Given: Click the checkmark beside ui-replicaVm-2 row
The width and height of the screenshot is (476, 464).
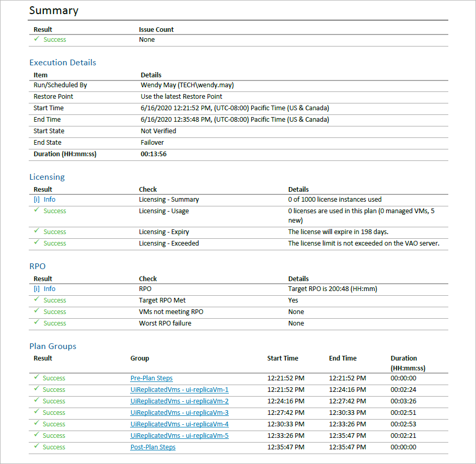Looking at the screenshot, I should coord(37,400).
